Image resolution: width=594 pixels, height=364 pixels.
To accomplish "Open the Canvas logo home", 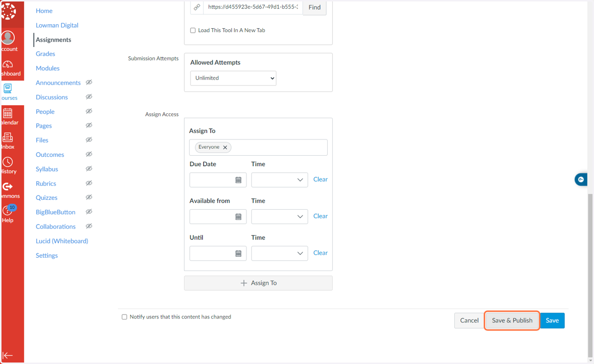I will click(x=9, y=12).
